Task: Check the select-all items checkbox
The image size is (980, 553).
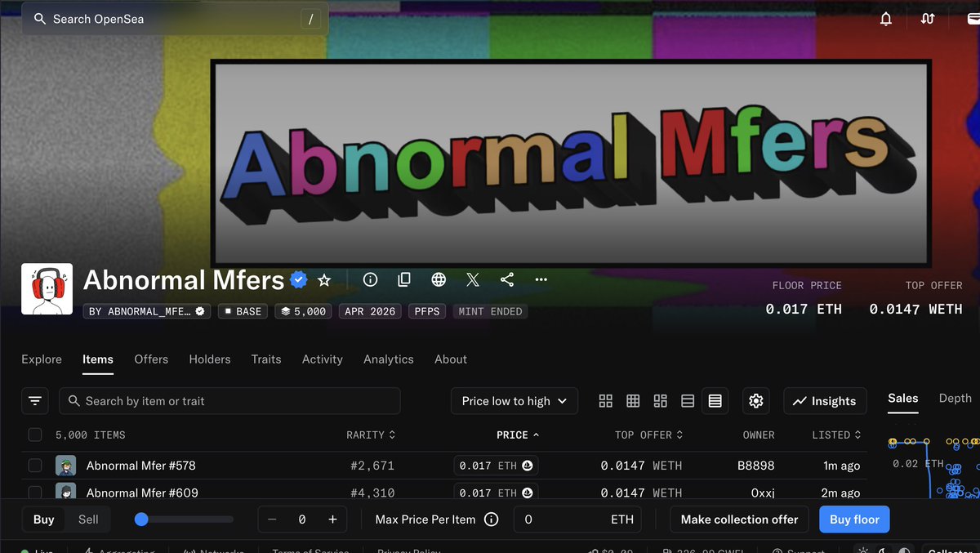Action: (35, 435)
